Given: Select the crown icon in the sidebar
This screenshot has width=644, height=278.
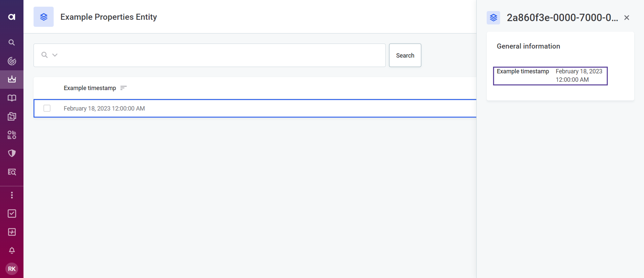Looking at the screenshot, I should click(x=12, y=79).
